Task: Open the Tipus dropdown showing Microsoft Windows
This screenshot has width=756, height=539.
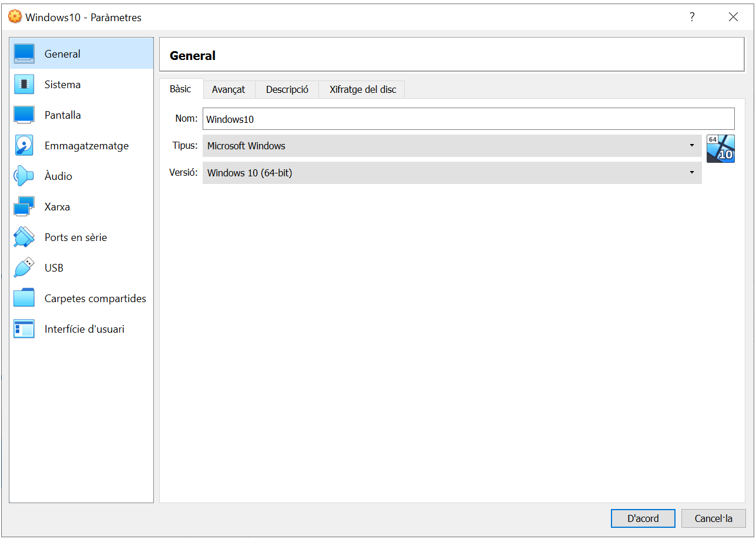Action: [x=452, y=146]
